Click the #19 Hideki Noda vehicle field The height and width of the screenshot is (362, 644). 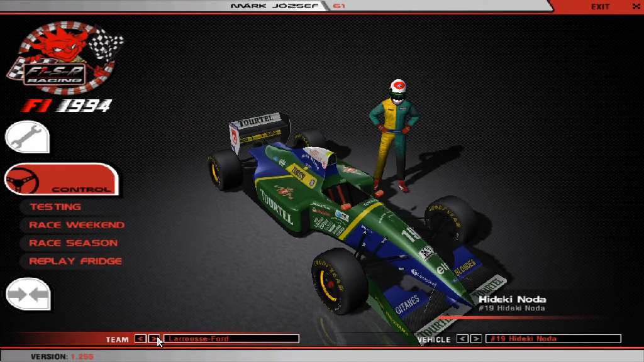(553, 339)
